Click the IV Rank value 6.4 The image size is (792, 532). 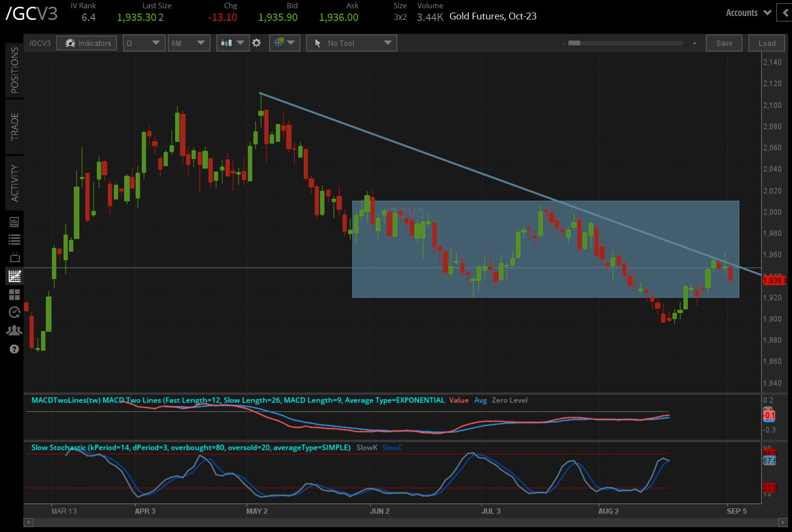[x=88, y=17]
